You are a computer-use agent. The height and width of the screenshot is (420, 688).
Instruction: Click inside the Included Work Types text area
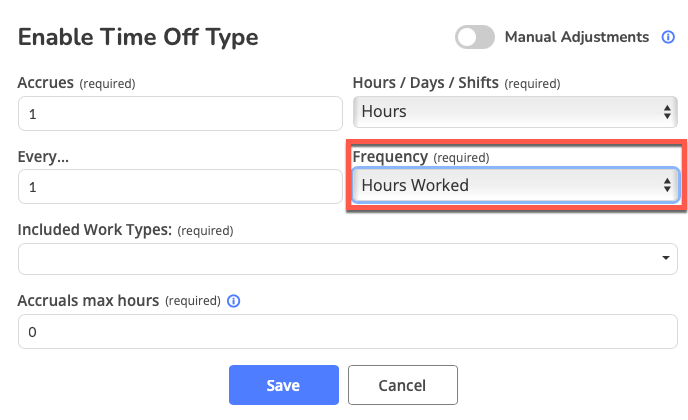pos(330,259)
